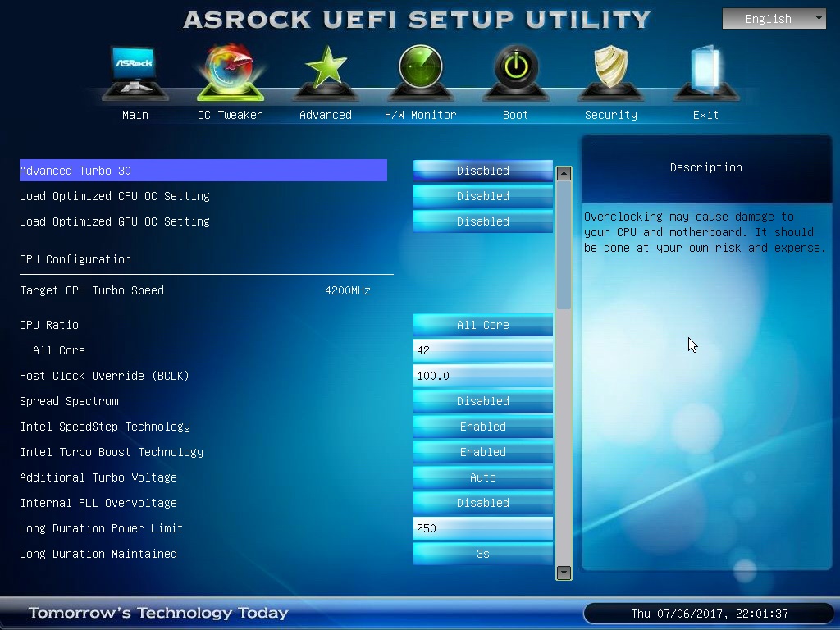Open CPU Ratio All Core selector

point(482,325)
